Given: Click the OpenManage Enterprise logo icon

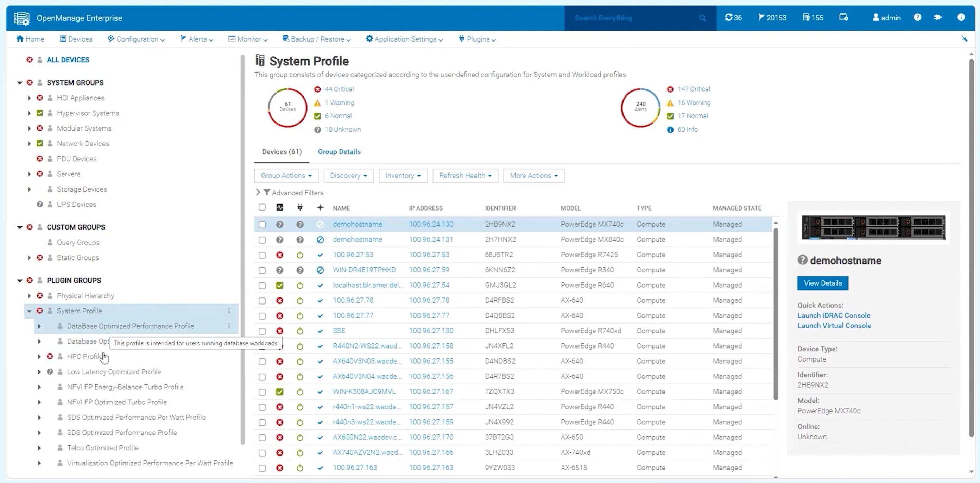Looking at the screenshot, I should [x=21, y=18].
